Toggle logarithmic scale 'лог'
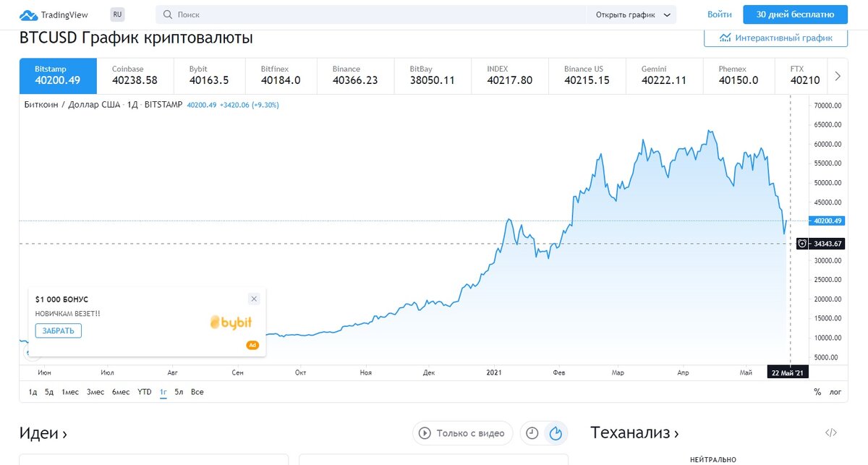 [x=835, y=392]
